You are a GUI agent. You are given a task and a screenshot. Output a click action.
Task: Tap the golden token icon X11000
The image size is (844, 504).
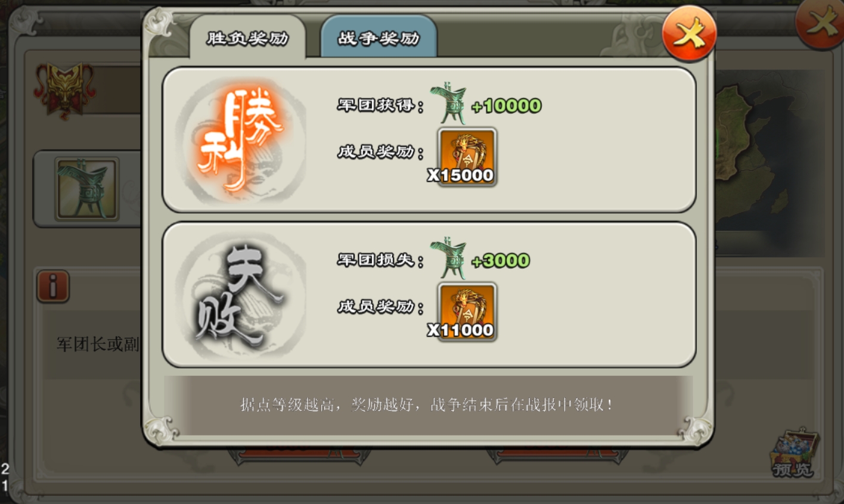click(467, 312)
